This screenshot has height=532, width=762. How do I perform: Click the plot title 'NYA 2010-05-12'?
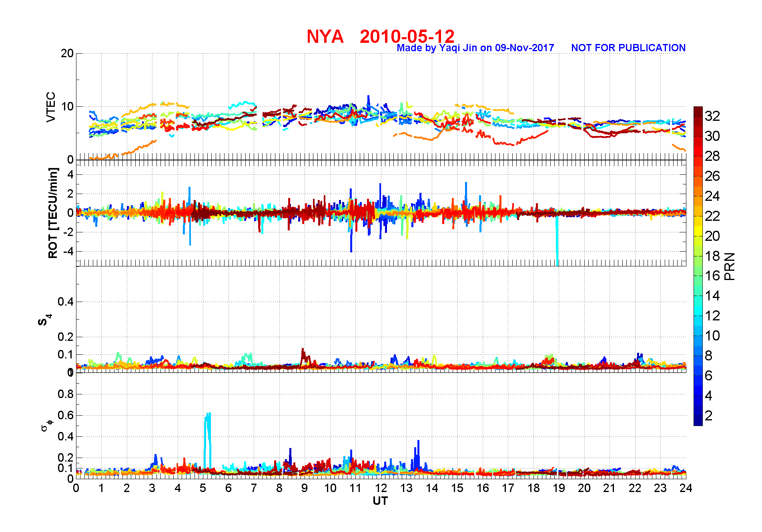(x=381, y=36)
